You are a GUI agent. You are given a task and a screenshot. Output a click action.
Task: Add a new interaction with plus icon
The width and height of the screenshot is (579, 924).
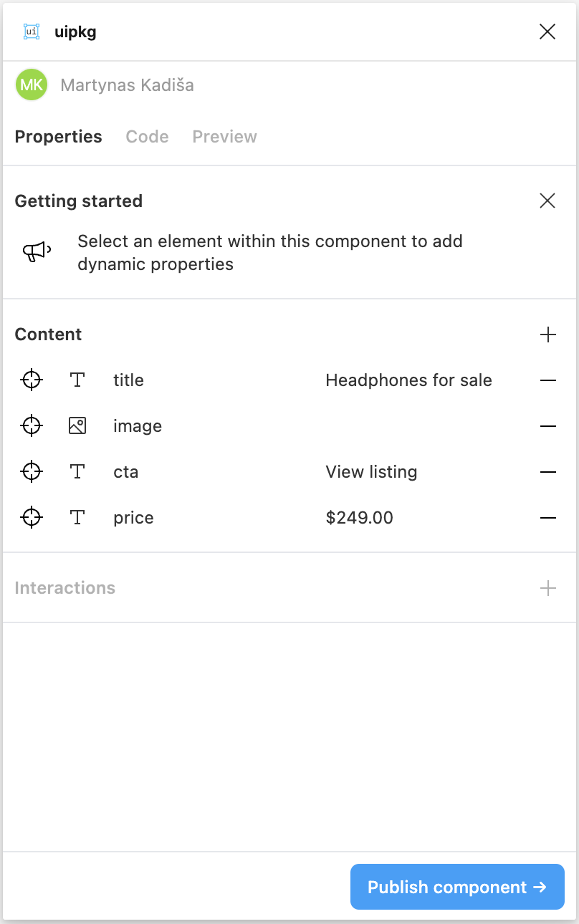coord(548,588)
